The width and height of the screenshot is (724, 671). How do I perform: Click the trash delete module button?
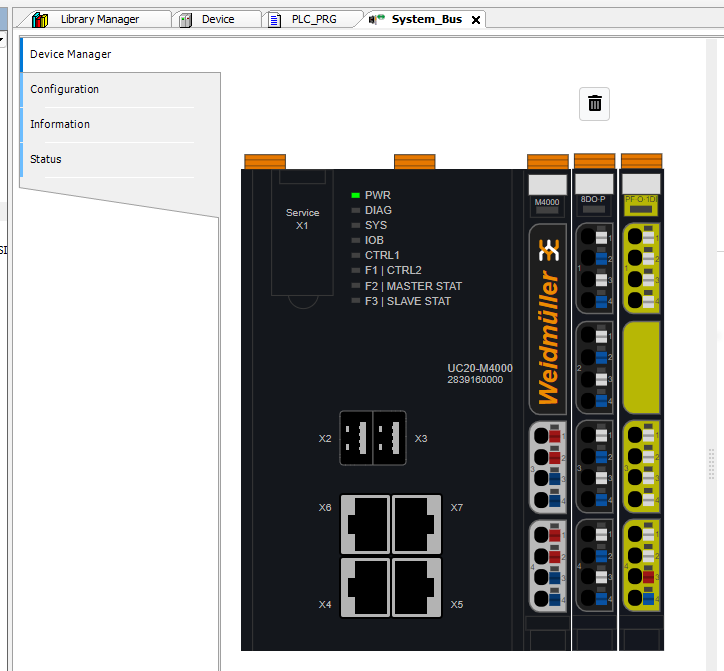[594, 103]
